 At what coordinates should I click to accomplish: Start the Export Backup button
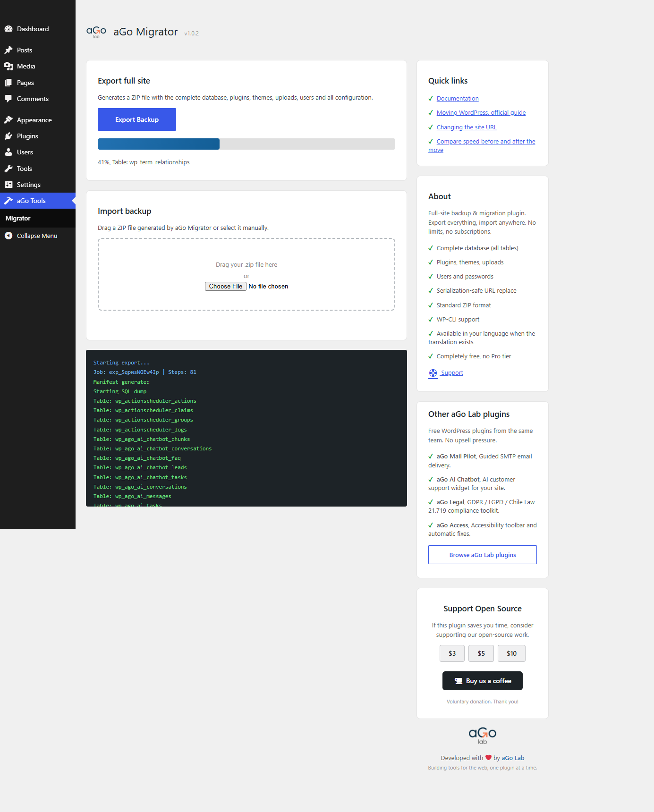[x=137, y=119]
